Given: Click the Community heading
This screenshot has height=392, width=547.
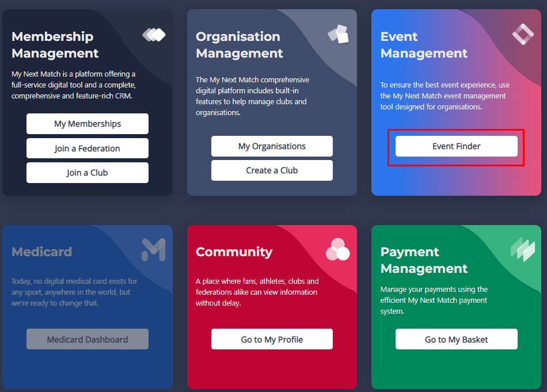Looking at the screenshot, I should [x=234, y=252].
